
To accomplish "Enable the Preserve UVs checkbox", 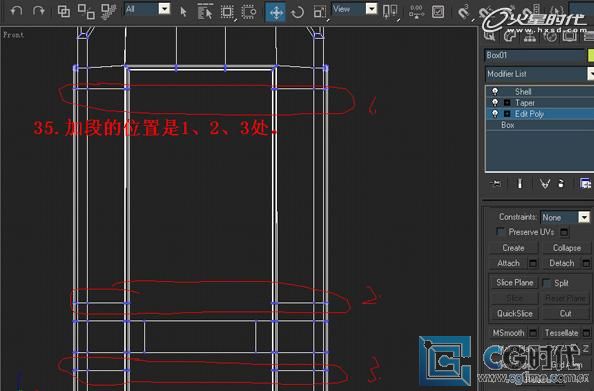I will [x=500, y=231].
